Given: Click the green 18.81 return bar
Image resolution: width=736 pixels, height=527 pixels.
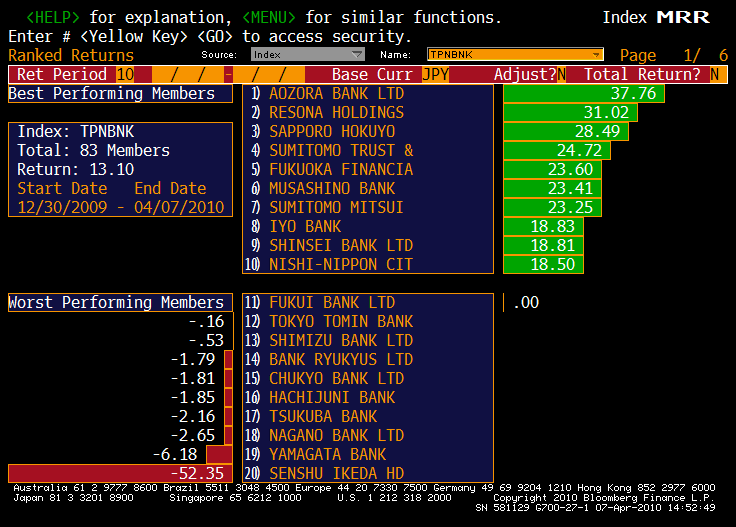Looking at the screenshot, I should pyautogui.click(x=543, y=245).
